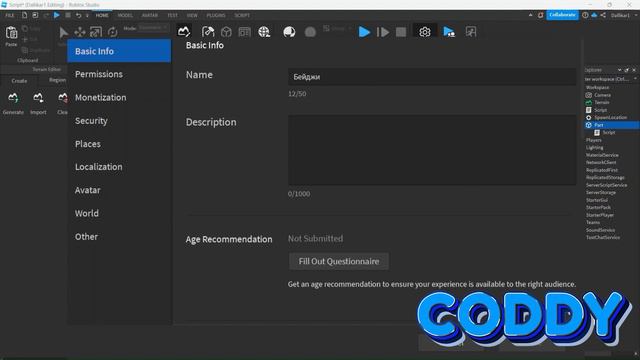Click the quick-access play icon
This screenshot has width=640, height=360.
(57, 15)
